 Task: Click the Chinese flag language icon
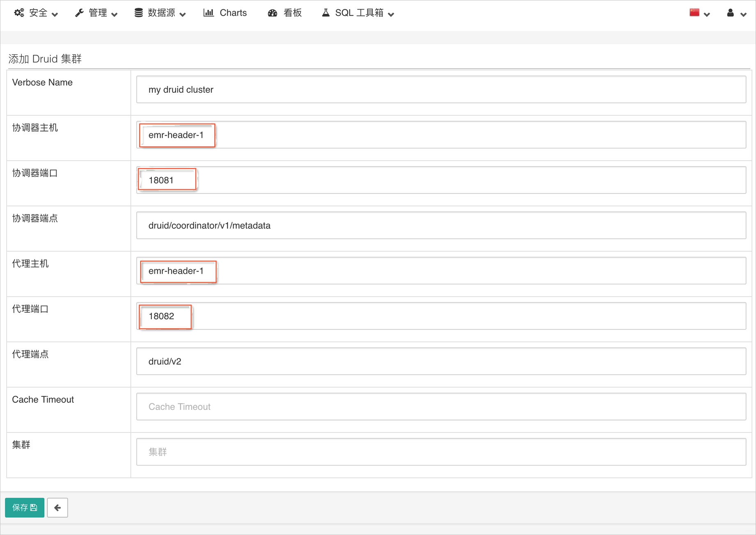pos(694,12)
